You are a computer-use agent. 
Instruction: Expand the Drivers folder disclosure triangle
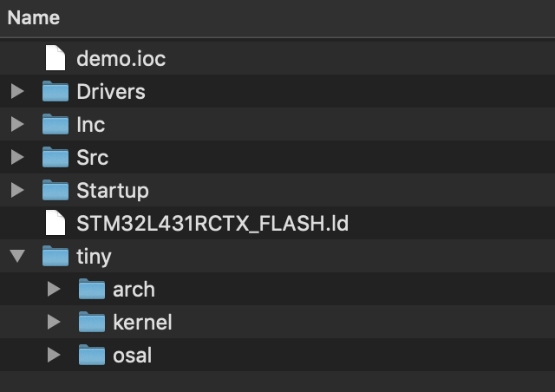pyautogui.click(x=16, y=92)
